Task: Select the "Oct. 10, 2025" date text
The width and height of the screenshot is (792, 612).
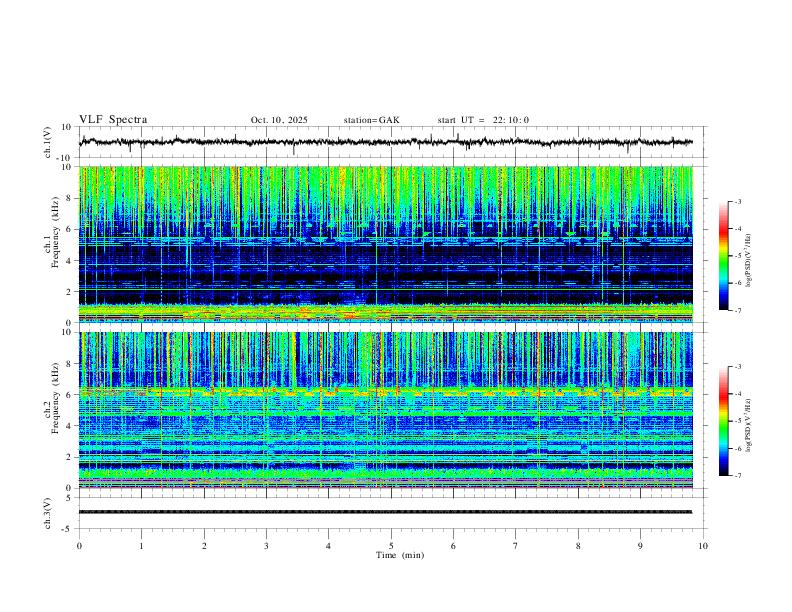Action: [279, 120]
